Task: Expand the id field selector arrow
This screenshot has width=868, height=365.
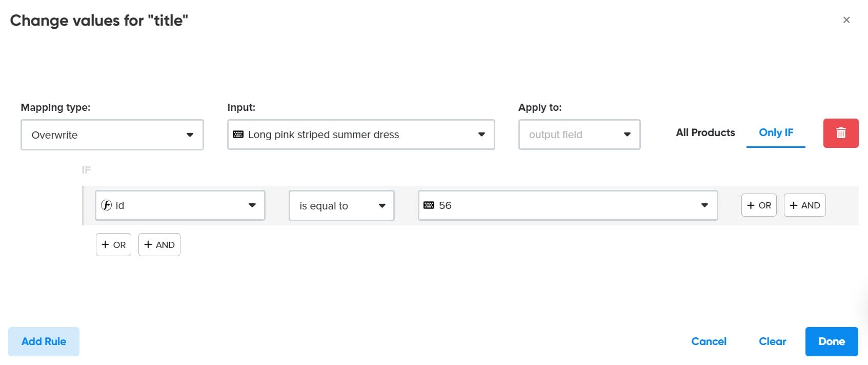Action: (x=252, y=205)
